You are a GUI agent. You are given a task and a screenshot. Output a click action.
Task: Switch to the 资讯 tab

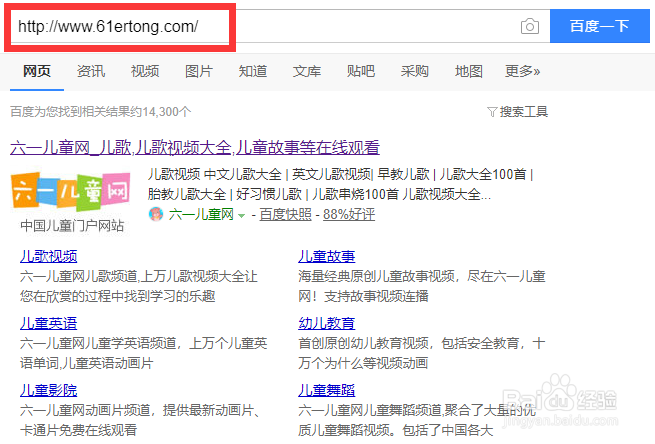(91, 71)
